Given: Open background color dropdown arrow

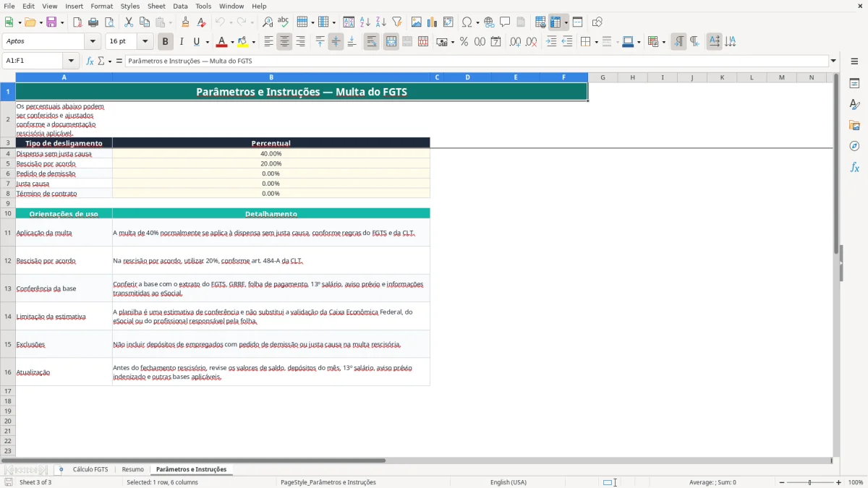Looking at the screenshot, I should point(253,42).
